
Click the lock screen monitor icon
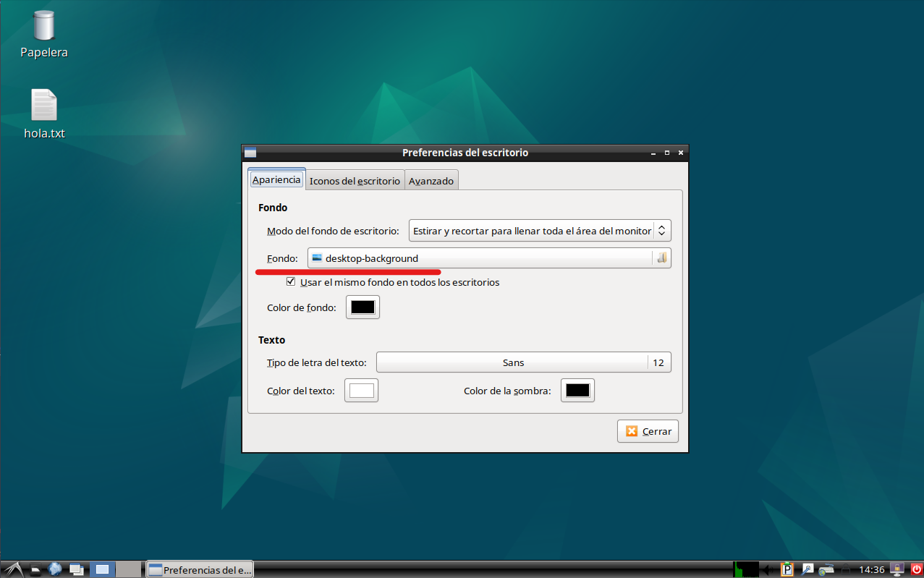(x=898, y=569)
